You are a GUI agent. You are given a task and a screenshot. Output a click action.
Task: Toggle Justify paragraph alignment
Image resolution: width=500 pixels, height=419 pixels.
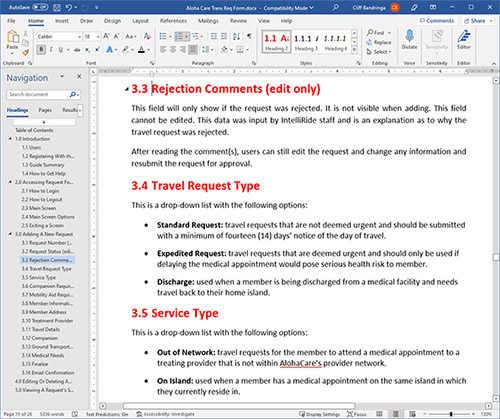(x=193, y=50)
